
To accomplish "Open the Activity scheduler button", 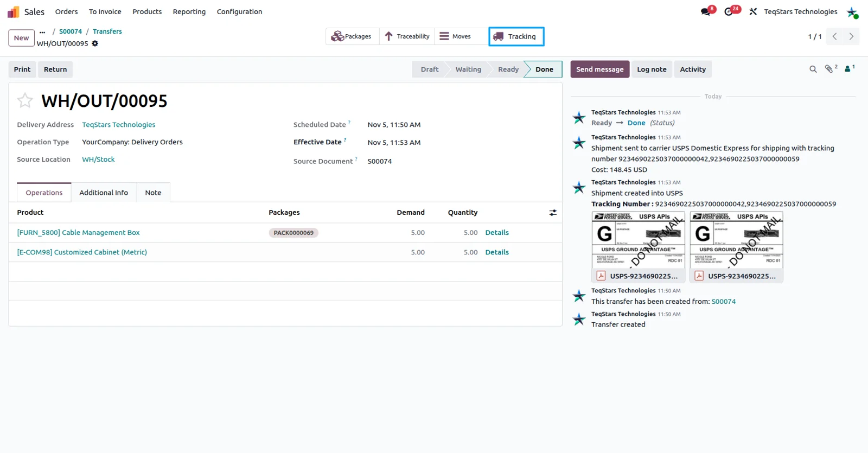I will pyautogui.click(x=693, y=69).
